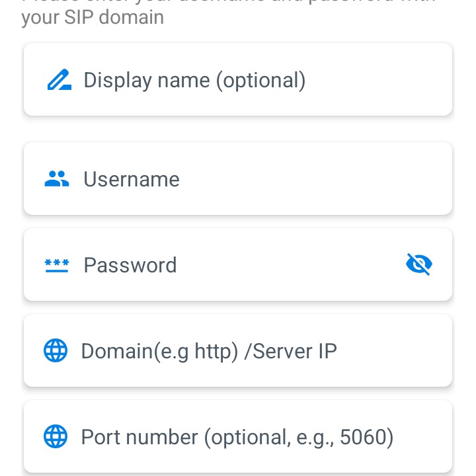Tap blank area between Display name and Username cards
Image resolution: width=476 pixels, height=476 pixels.
coord(238,129)
